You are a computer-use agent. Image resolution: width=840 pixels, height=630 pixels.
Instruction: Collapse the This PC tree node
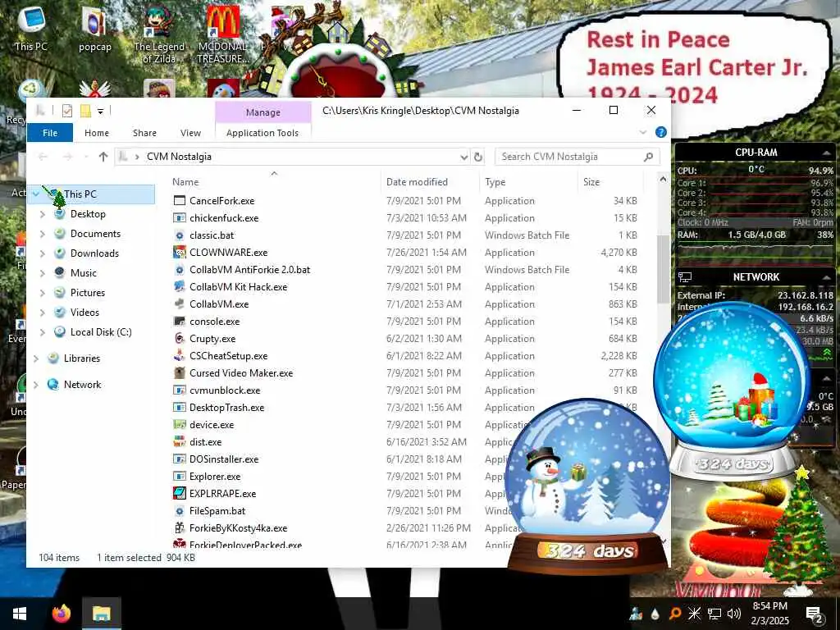point(36,194)
